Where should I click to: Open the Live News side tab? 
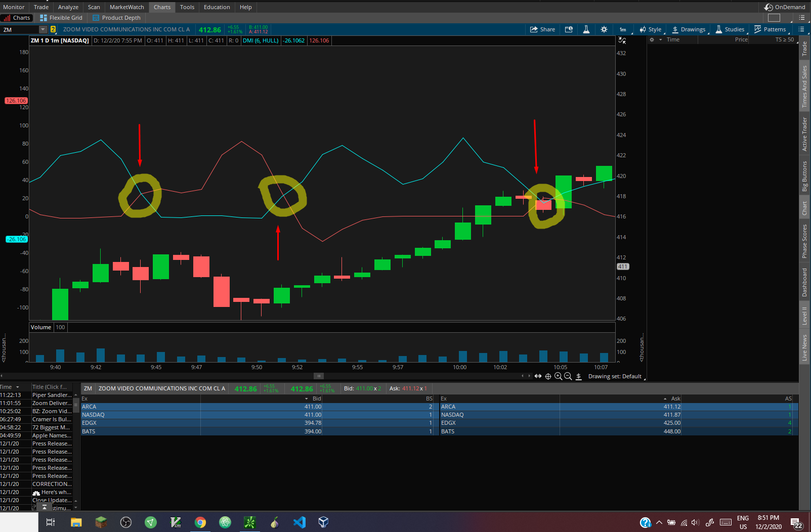tap(804, 347)
